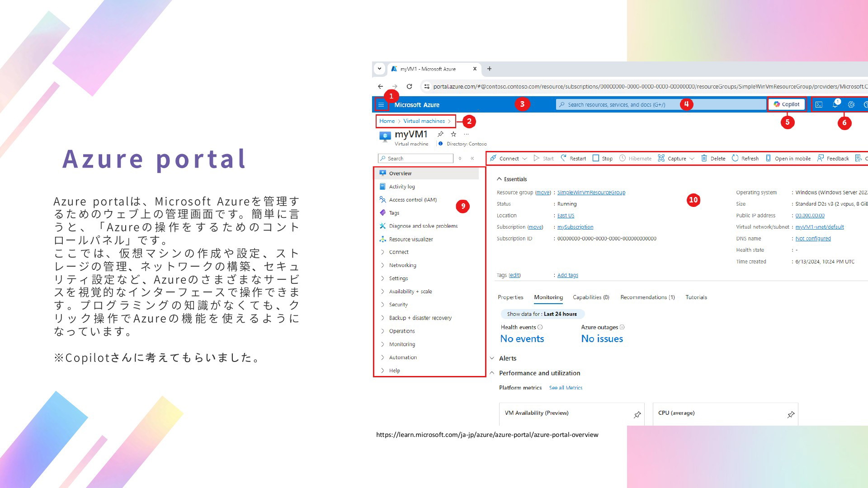Collapse the resource menu sidebar
868x488 pixels.
(472, 159)
